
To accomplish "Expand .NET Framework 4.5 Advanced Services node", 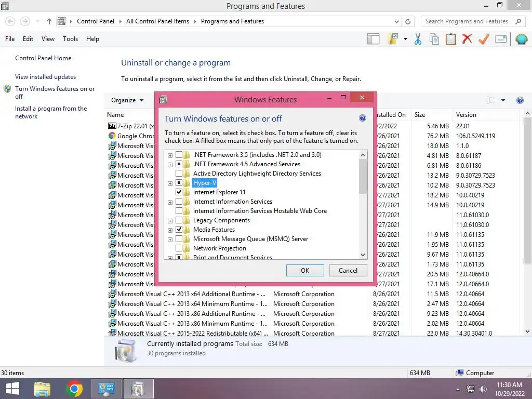I will pyautogui.click(x=170, y=165).
